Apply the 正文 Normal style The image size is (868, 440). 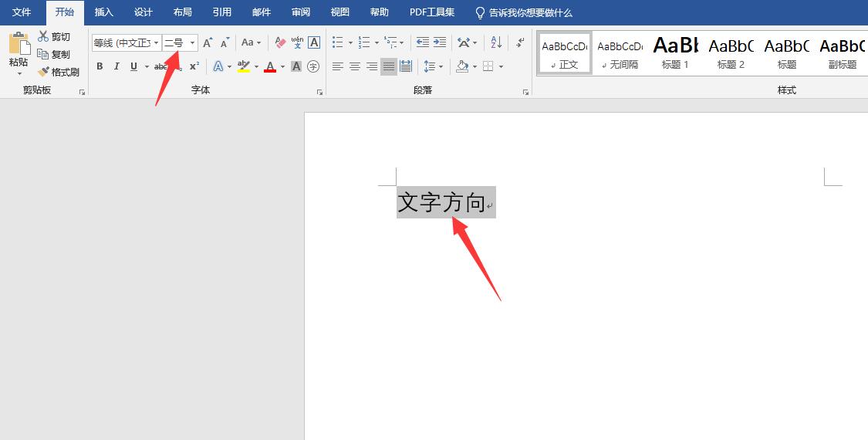[x=565, y=52]
